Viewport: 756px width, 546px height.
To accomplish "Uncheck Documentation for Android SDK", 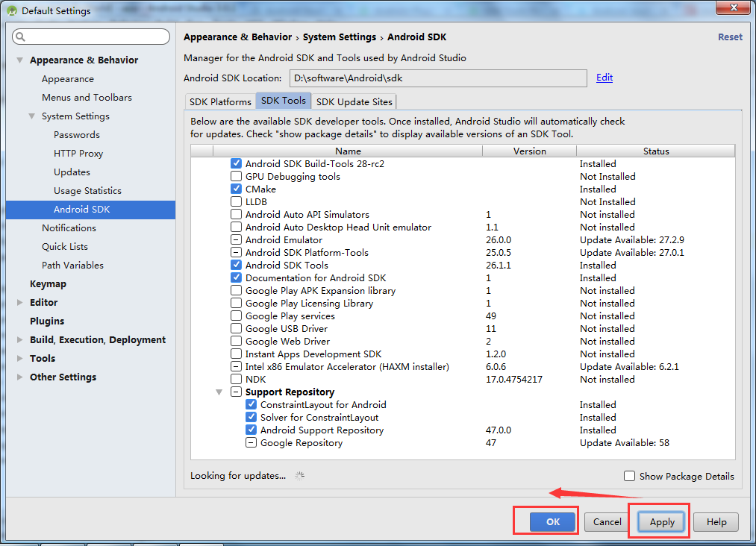I will pyautogui.click(x=237, y=277).
